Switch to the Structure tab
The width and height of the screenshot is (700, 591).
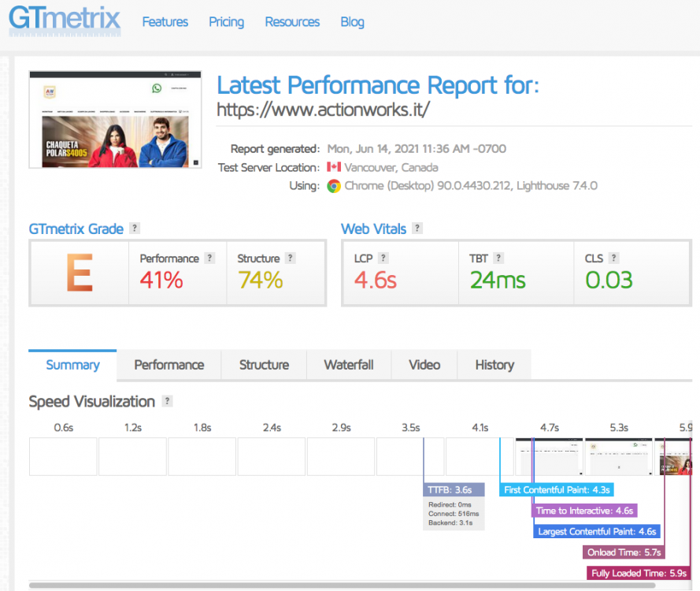click(264, 365)
